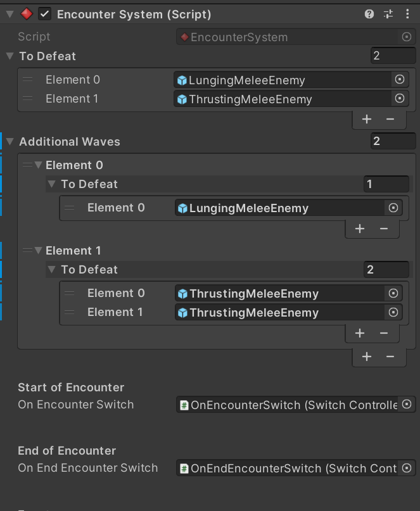Screen dimensions: 420x511
Task: Collapse Element 0 foldout in Additional Waves
Action: tap(39, 165)
